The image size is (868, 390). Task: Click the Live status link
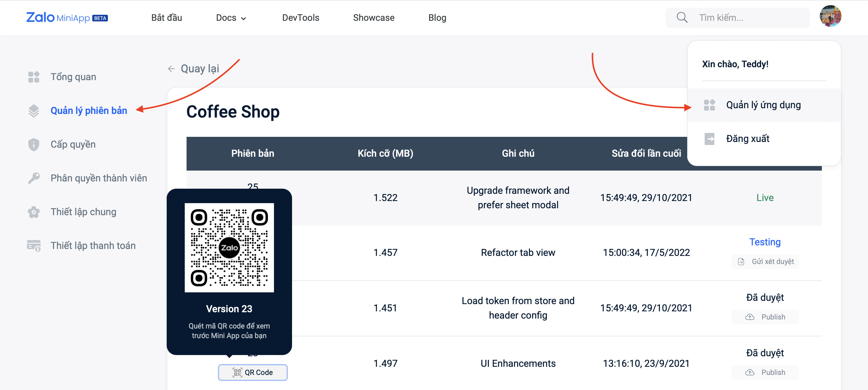coord(765,197)
